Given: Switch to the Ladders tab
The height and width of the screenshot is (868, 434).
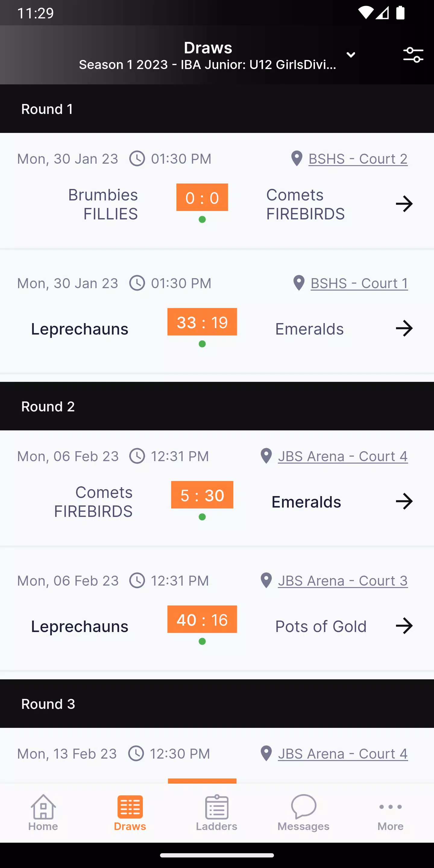Looking at the screenshot, I should click(x=217, y=813).
